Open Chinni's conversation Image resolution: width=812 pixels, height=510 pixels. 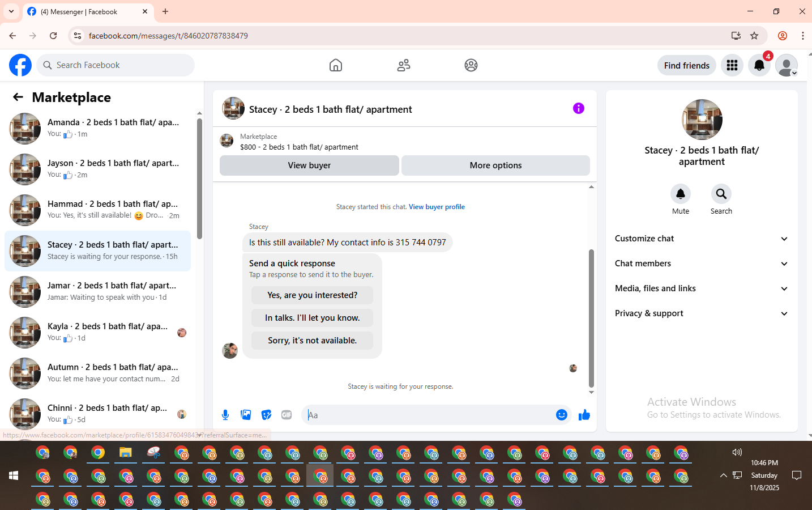(97, 414)
